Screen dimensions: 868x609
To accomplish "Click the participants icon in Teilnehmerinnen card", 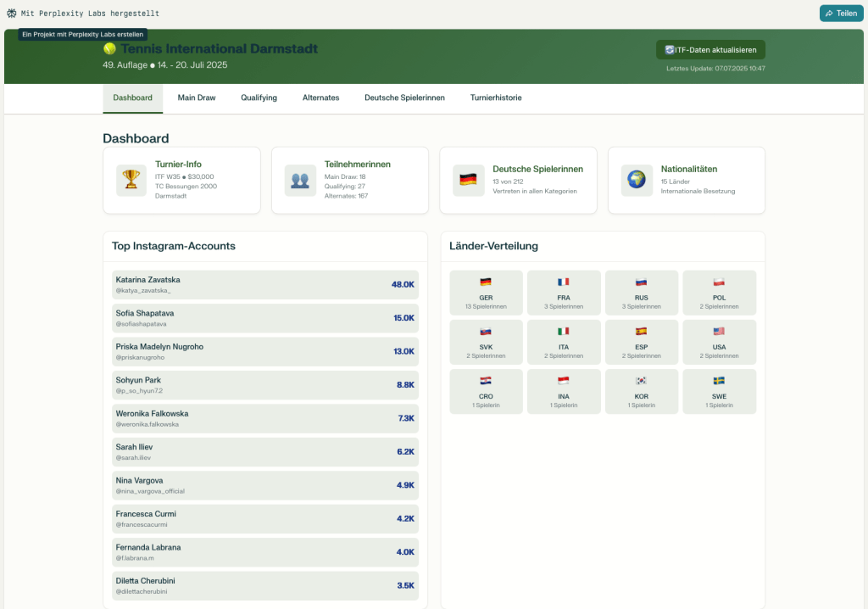I will pyautogui.click(x=300, y=181).
